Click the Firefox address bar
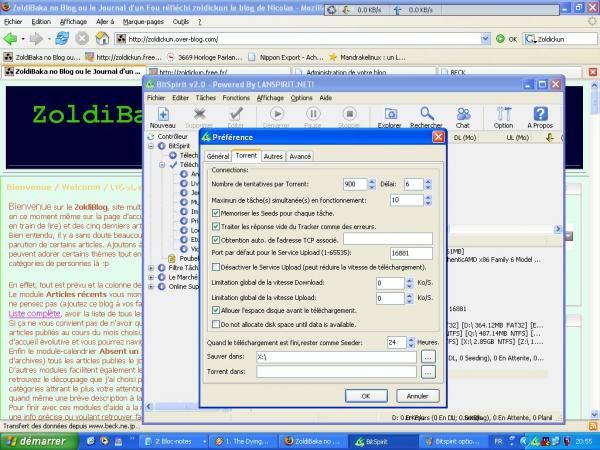 click(298, 39)
